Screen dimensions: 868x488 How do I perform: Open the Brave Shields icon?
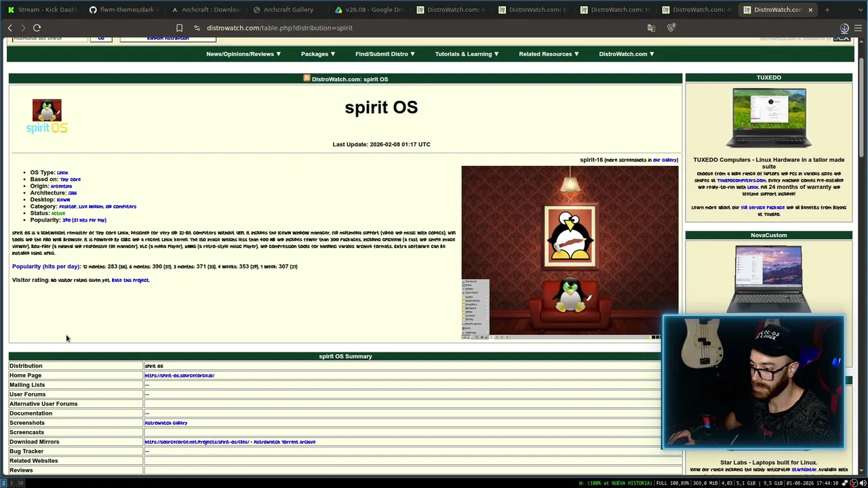[x=671, y=28]
